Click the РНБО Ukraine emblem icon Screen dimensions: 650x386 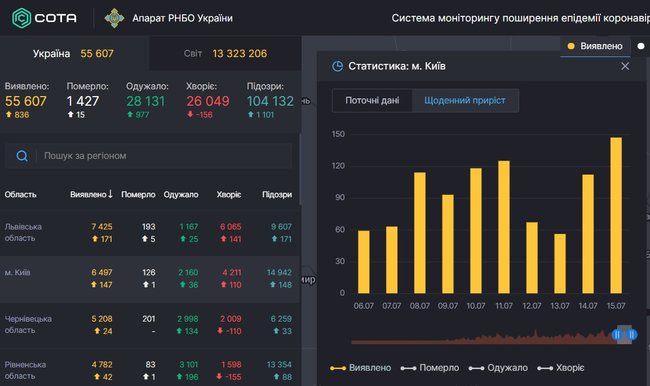[114, 18]
